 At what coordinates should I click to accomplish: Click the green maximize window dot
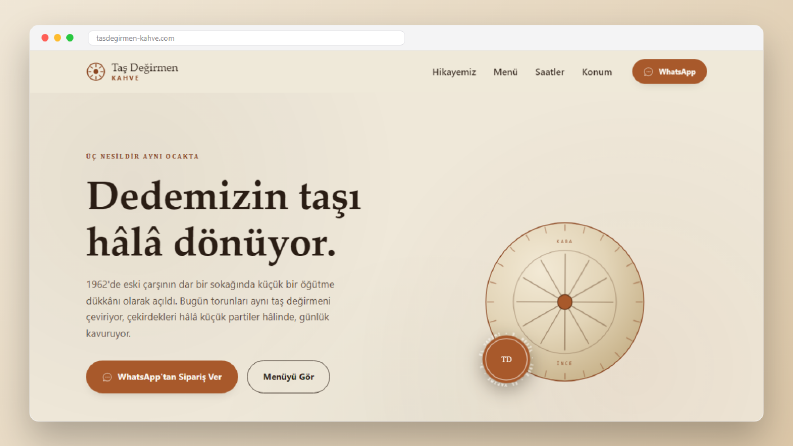click(70, 38)
